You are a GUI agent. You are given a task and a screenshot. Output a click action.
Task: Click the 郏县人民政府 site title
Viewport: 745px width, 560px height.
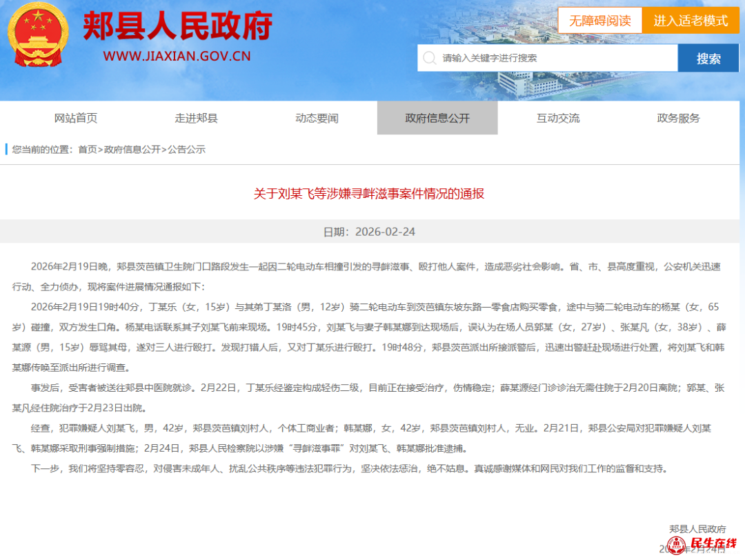coord(177,27)
